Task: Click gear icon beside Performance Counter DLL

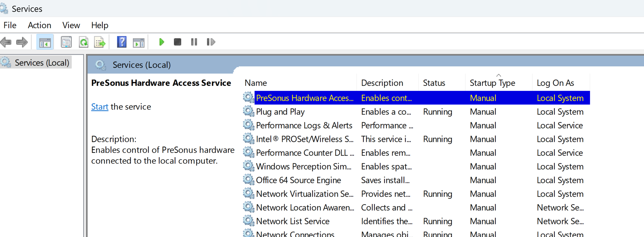Action: [x=248, y=152]
